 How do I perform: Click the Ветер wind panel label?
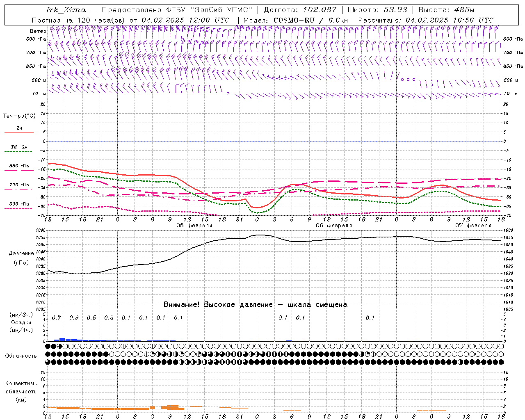pyautogui.click(x=38, y=31)
